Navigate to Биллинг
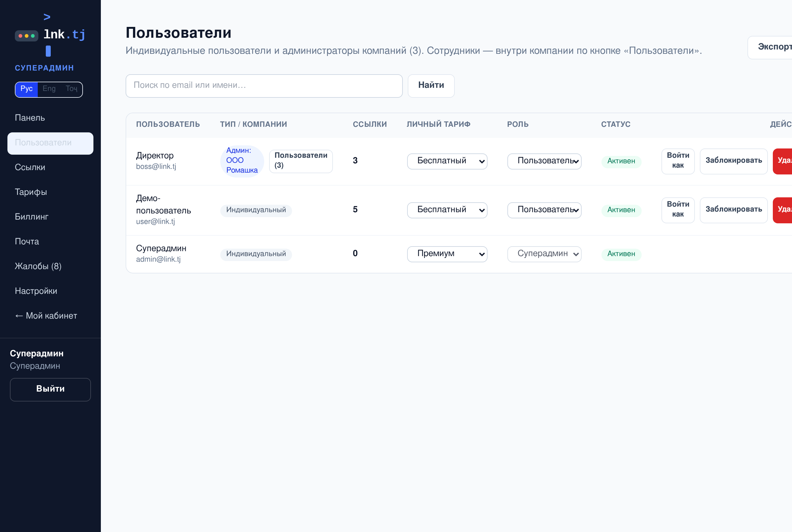792x532 pixels. (x=50, y=217)
